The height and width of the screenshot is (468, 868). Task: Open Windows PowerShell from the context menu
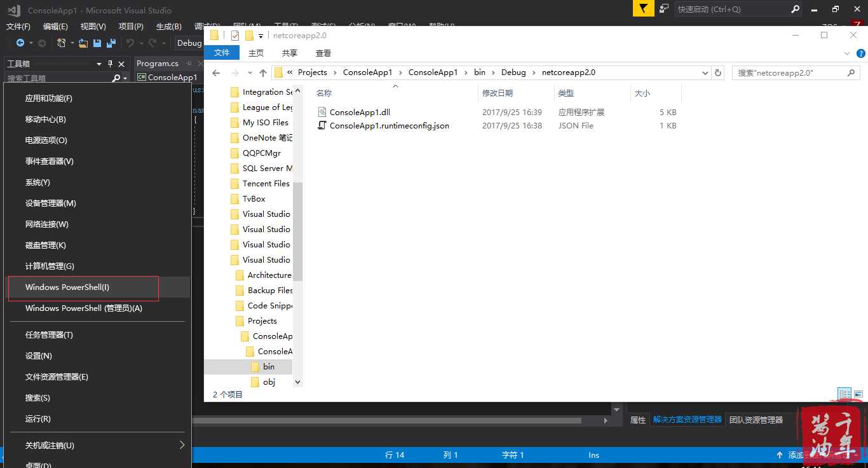[x=67, y=287]
